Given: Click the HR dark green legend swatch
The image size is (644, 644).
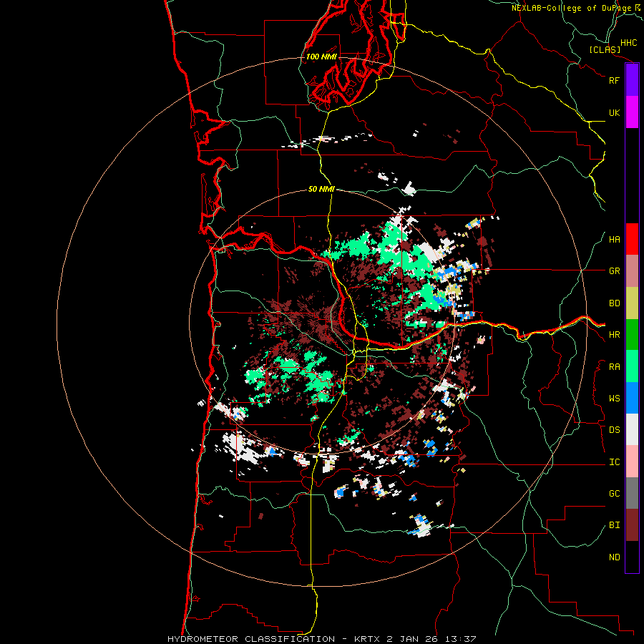Looking at the screenshot, I should click(x=632, y=335).
